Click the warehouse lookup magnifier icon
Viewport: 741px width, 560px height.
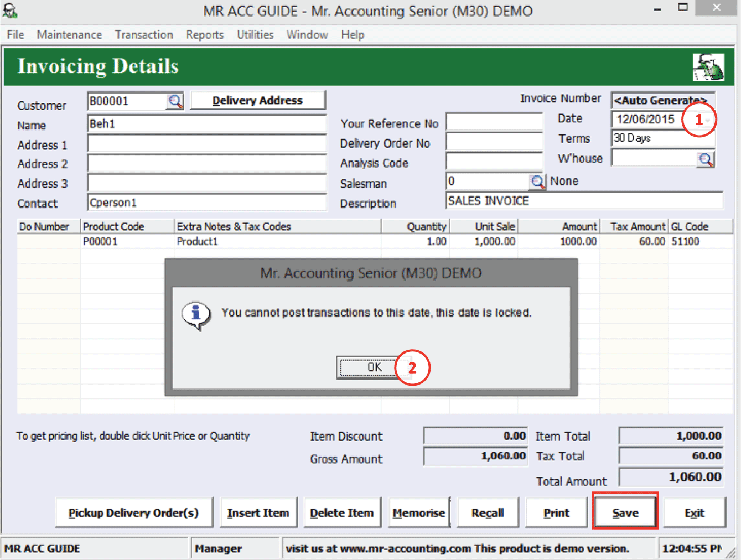[x=706, y=159]
